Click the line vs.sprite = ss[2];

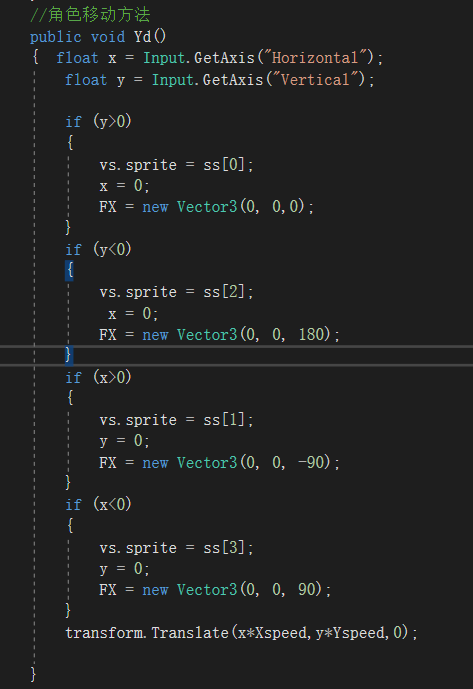tap(176, 292)
